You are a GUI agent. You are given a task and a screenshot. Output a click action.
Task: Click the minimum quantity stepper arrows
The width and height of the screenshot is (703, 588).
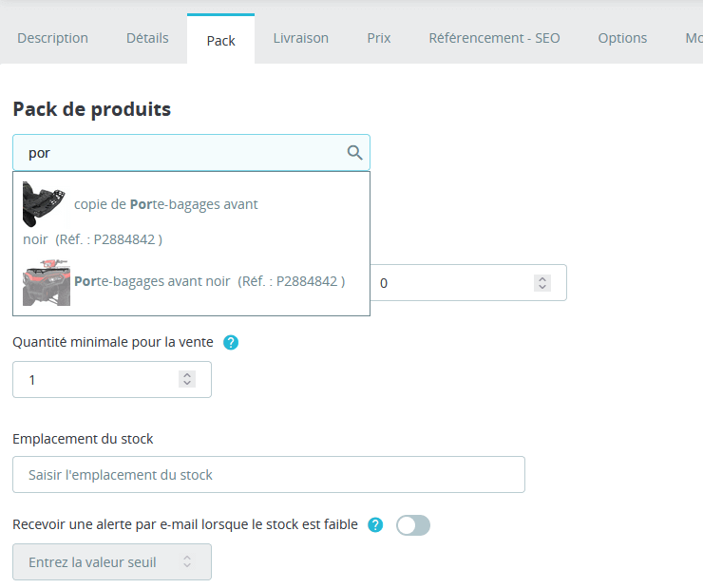187,379
